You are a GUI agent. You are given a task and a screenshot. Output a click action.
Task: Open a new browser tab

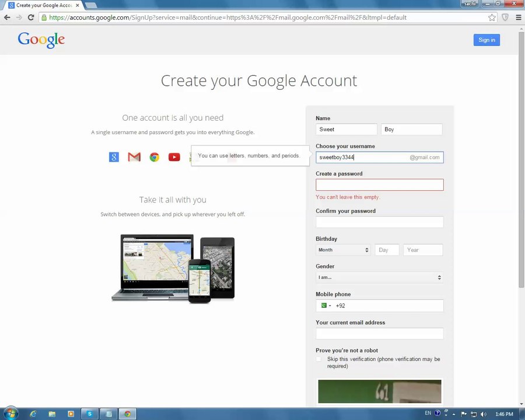(91, 5)
